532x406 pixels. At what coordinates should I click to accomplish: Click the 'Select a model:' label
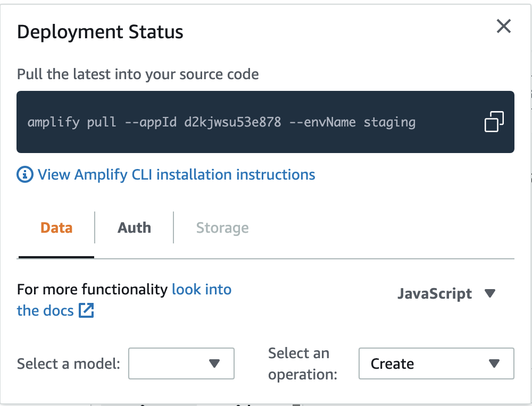coord(69,363)
